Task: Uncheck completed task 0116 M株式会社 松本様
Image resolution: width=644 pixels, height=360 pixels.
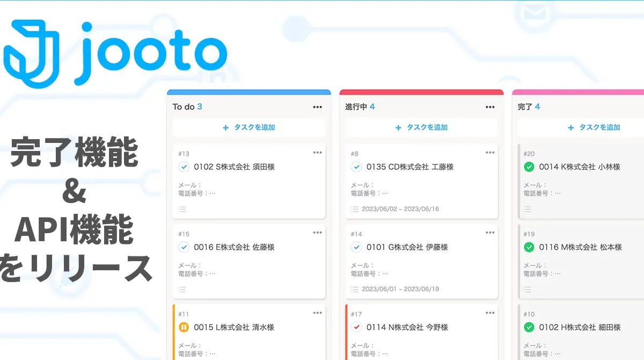Action: click(x=529, y=247)
